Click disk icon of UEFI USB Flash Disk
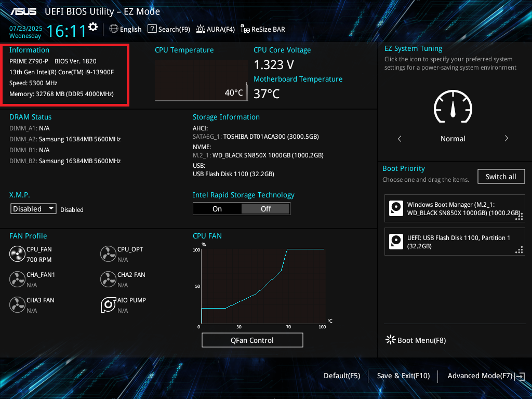Screen dimensions: 532x399 click(x=396, y=242)
